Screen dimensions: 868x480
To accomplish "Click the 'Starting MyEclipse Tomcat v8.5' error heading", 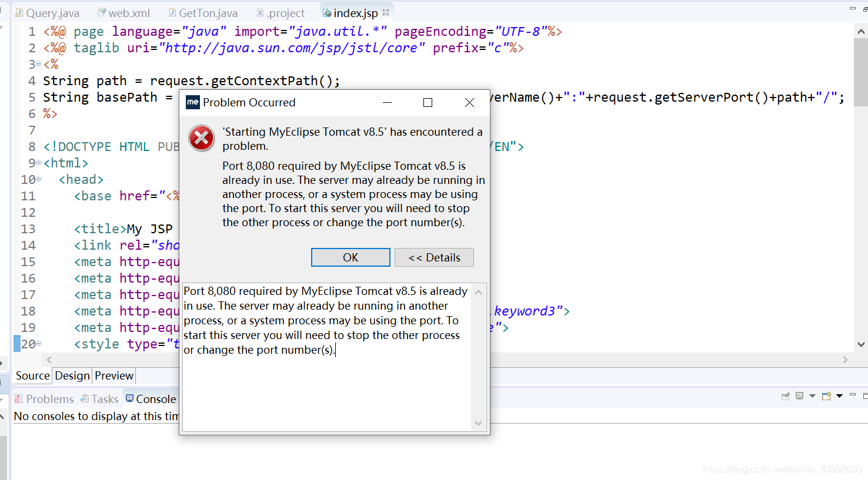I will (x=352, y=139).
